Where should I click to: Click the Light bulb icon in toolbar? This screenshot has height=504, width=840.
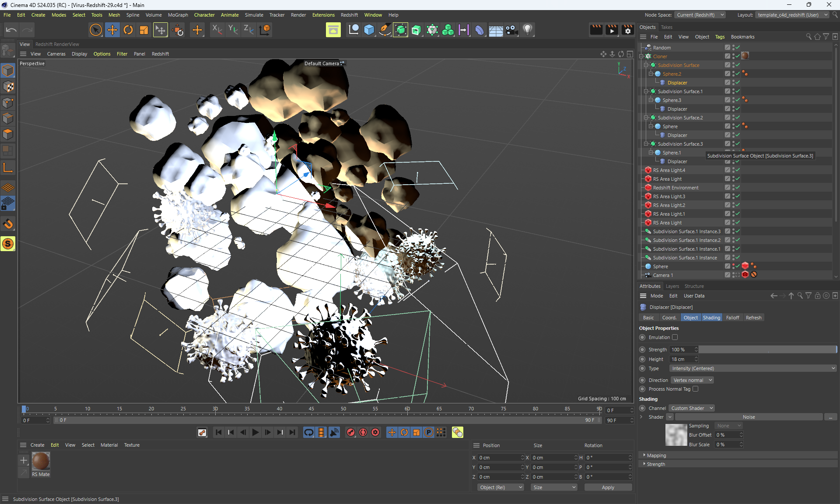click(x=528, y=30)
